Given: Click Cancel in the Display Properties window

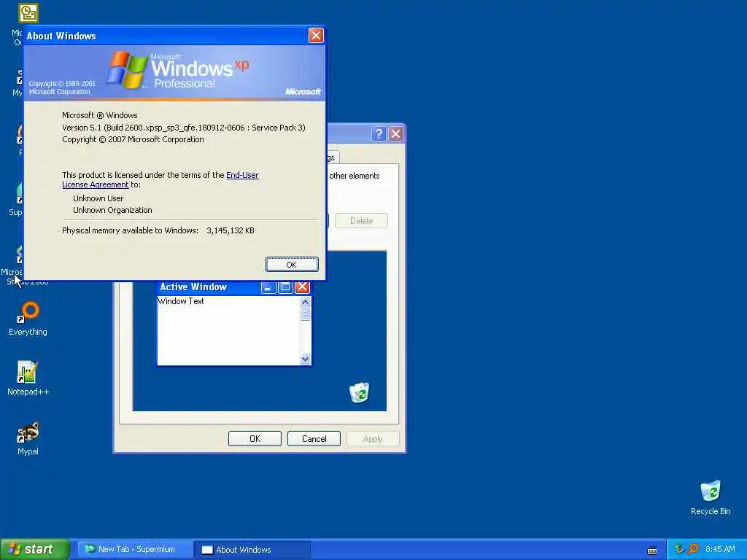Looking at the screenshot, I should (314, 438).
